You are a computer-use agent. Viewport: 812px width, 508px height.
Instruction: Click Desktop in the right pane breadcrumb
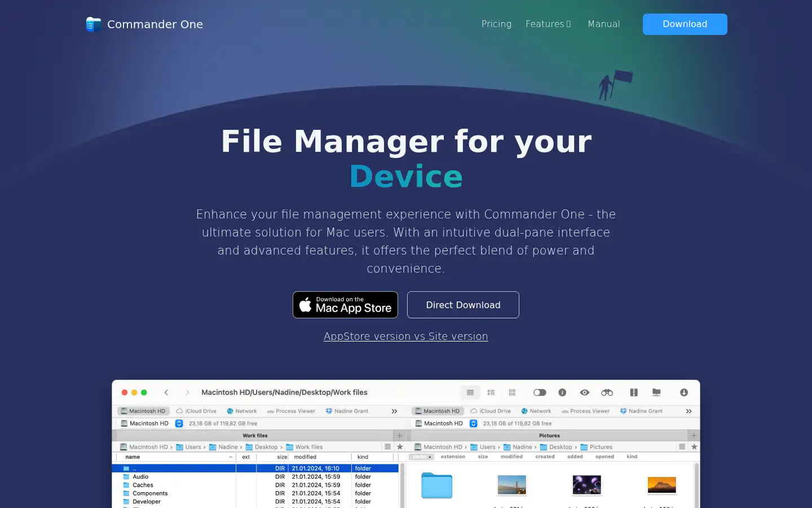click(x=556, y=447)
